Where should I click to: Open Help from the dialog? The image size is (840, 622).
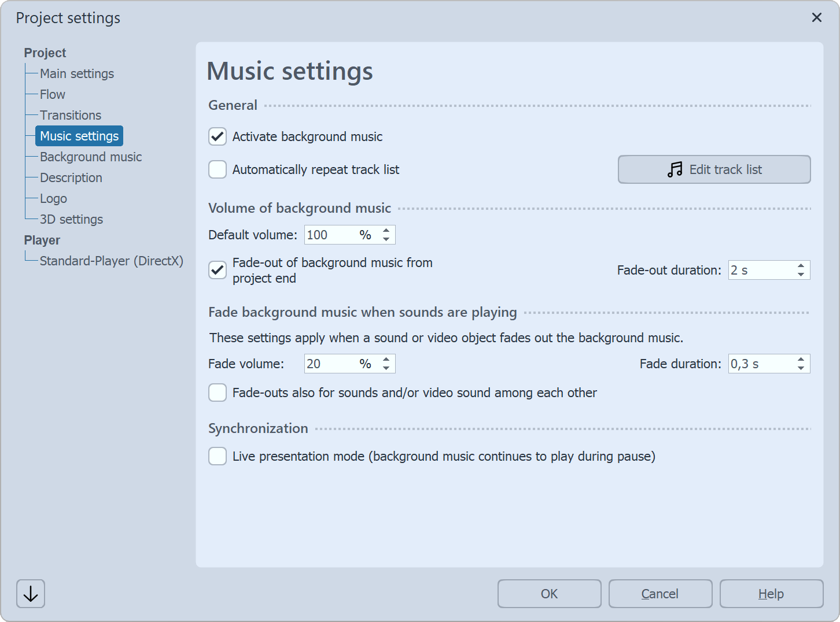(771, 594)
